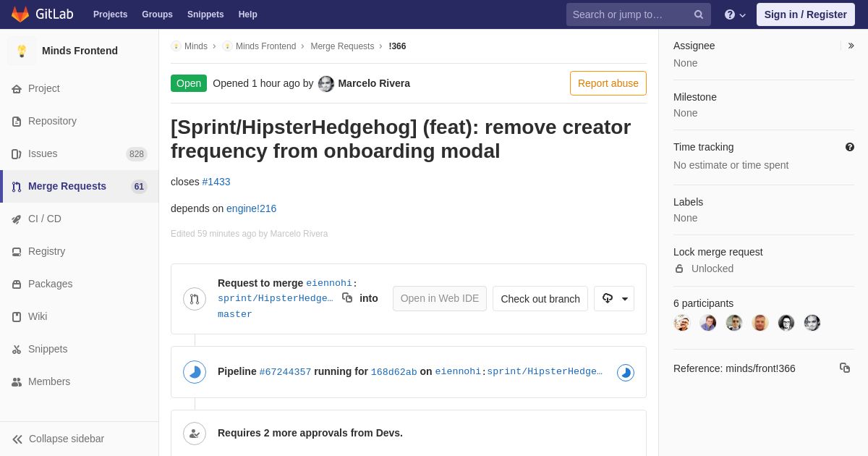
Task: Click Members people icon in sidebar
Action: pyautogui.click(x=17, y=382)
